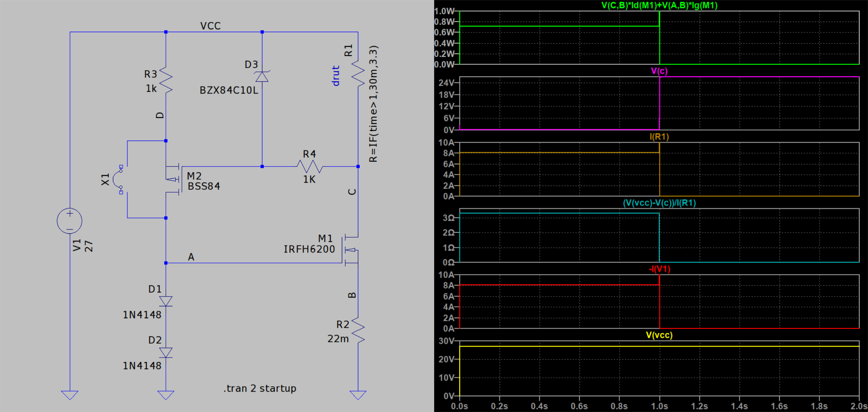
Task: Select the BSS84 part name text
Action: (204, 186)
